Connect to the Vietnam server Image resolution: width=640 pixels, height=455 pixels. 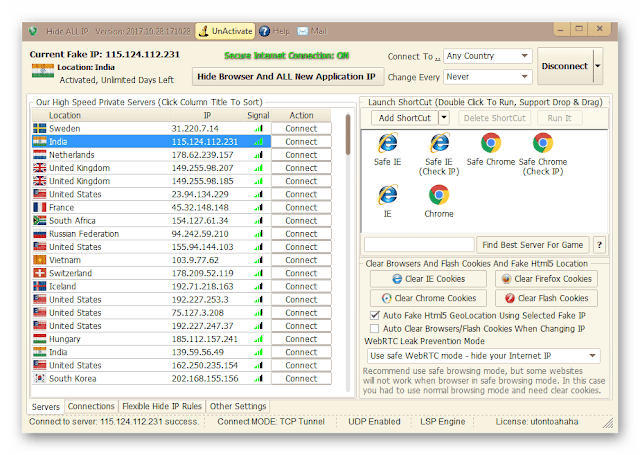(301, 260)
